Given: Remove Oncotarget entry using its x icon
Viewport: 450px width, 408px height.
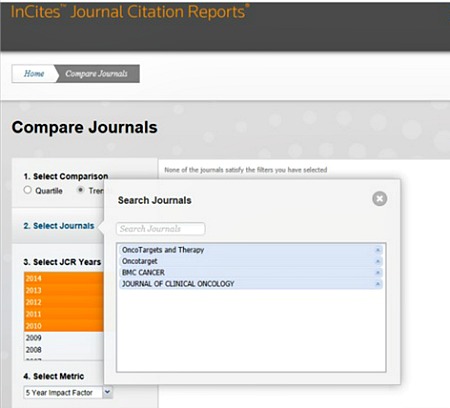Looking at the screenshot, I should (x=378, y=261).
